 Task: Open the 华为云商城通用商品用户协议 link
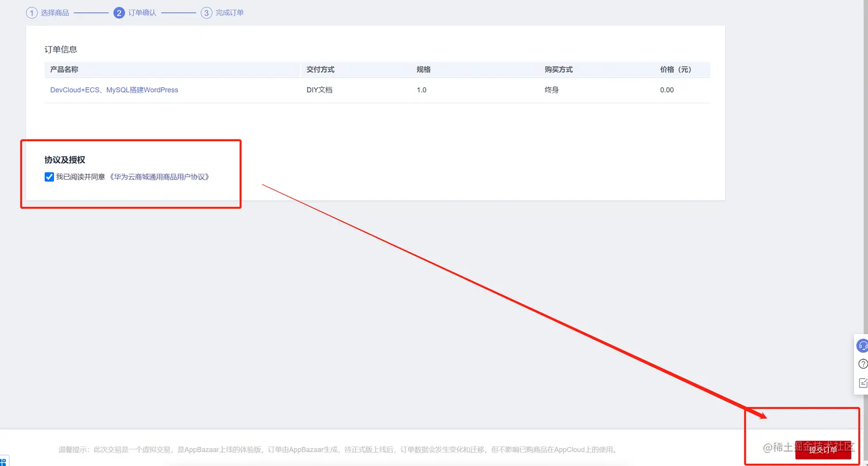click(x=159, y=177)
